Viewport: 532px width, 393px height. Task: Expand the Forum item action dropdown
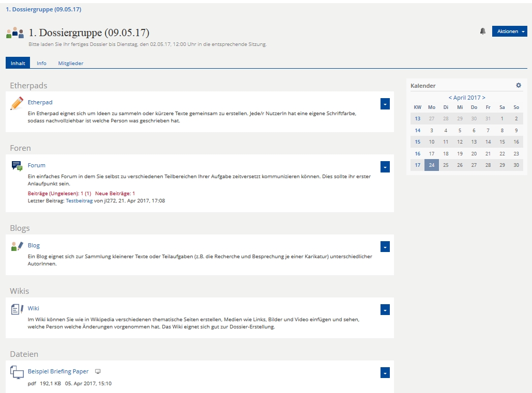click(x=385, y=167)
